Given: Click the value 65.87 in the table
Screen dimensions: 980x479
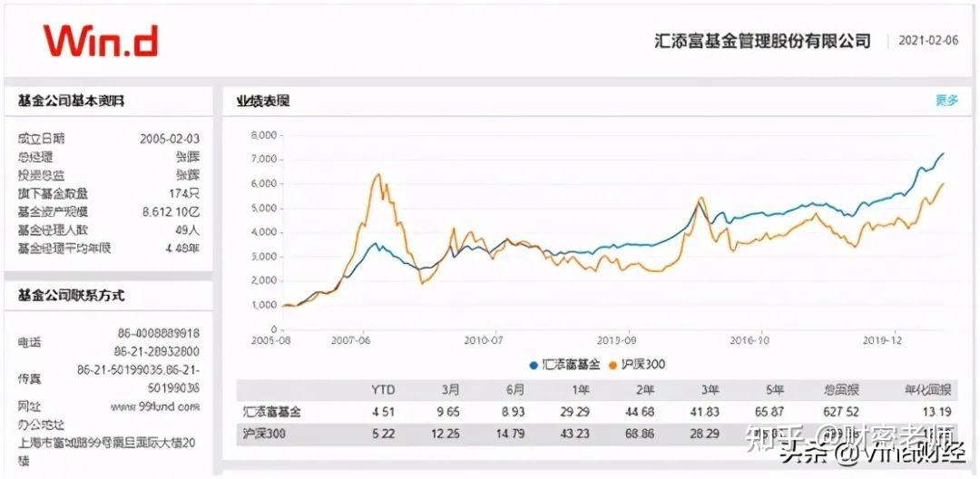Looking at the screenshot, I should pyautogui.click(x=770, y=412).
